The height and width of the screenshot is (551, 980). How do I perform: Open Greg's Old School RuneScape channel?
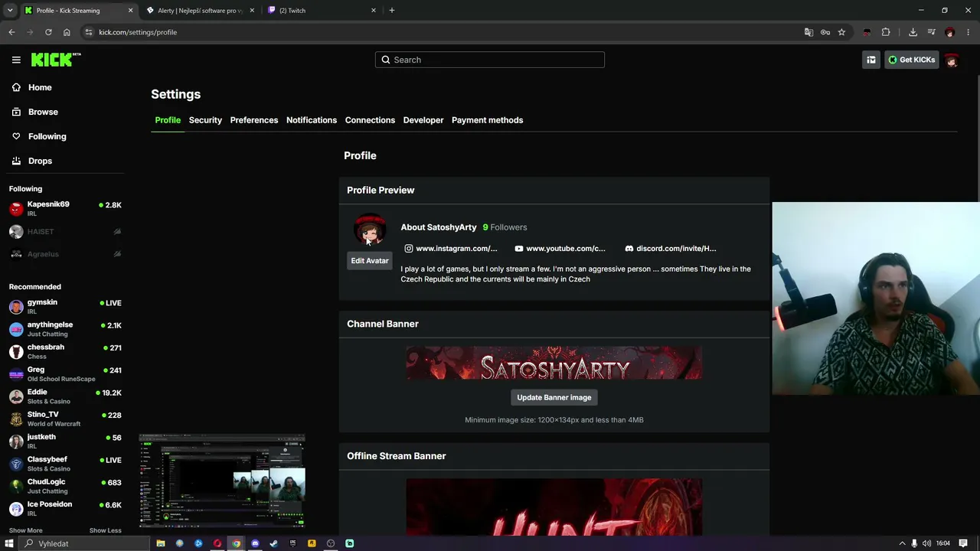tap(65, 373)
